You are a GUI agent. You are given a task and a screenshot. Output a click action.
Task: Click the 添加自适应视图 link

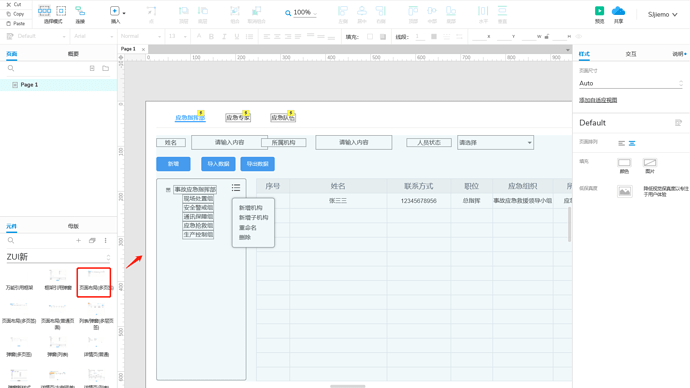[x=598, y=100]
